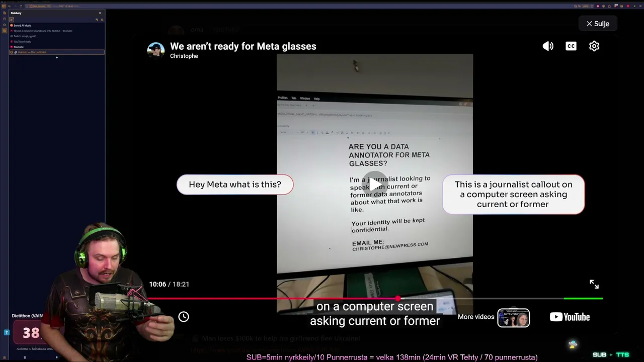
Task: Open the video title 'We aren't ready for Meta glasses'
Action: pos(243,46)
